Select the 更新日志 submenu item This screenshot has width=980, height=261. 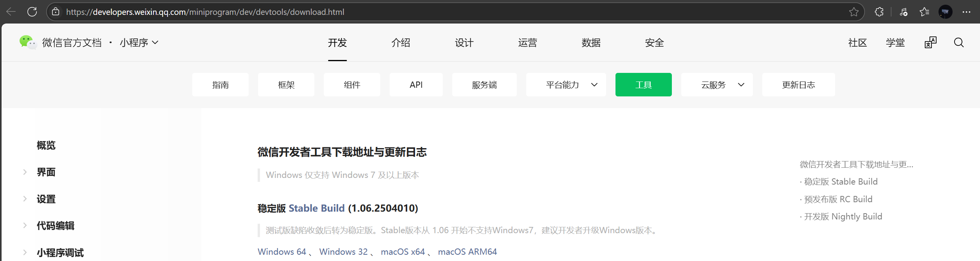click(x=798, y=85)
